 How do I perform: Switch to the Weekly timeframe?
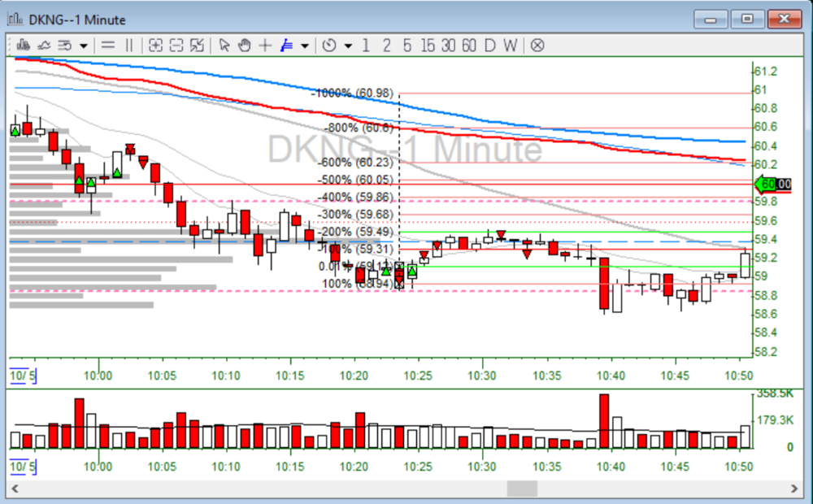[x=509, y=46]
